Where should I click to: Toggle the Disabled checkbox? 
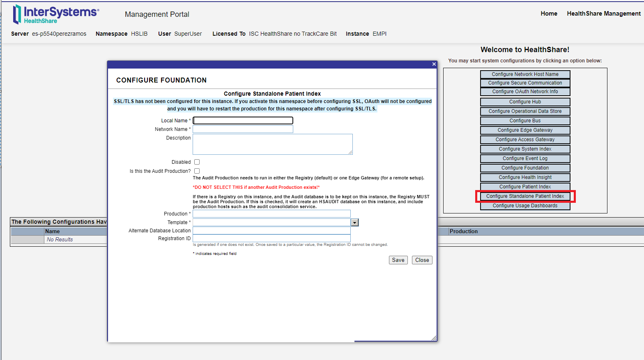pyautogui.click(x=197, y=162)
